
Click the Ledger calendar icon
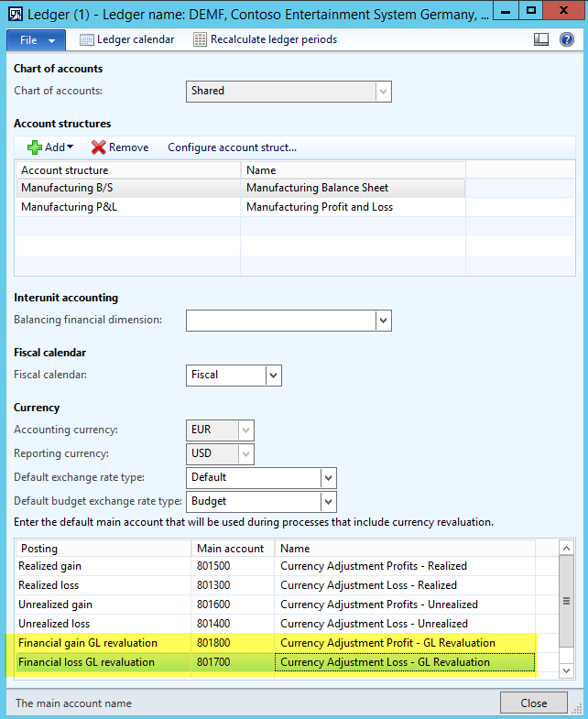point(87,40)
